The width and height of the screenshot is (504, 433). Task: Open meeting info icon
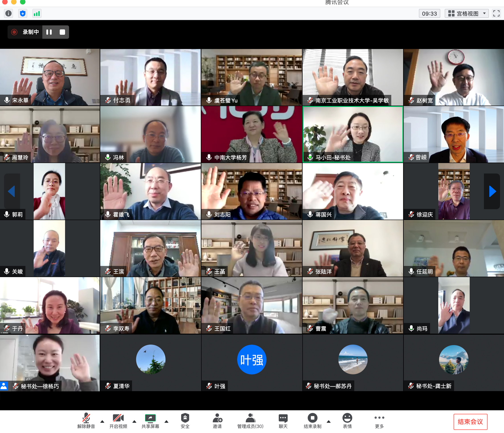[x=8, y=13]
